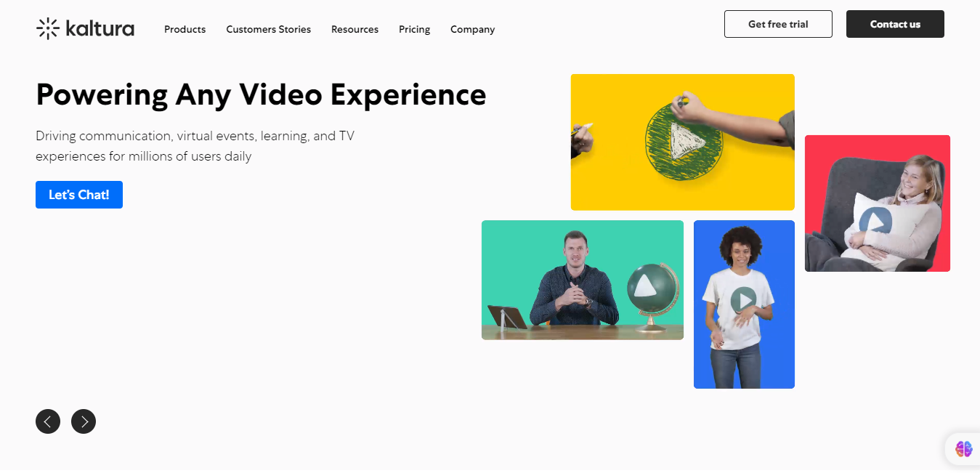Image resolution: width=980 pixels, height=473 pixels.
Task: Start a conversation with Let's Chat!
Action: tap(79, 195)
